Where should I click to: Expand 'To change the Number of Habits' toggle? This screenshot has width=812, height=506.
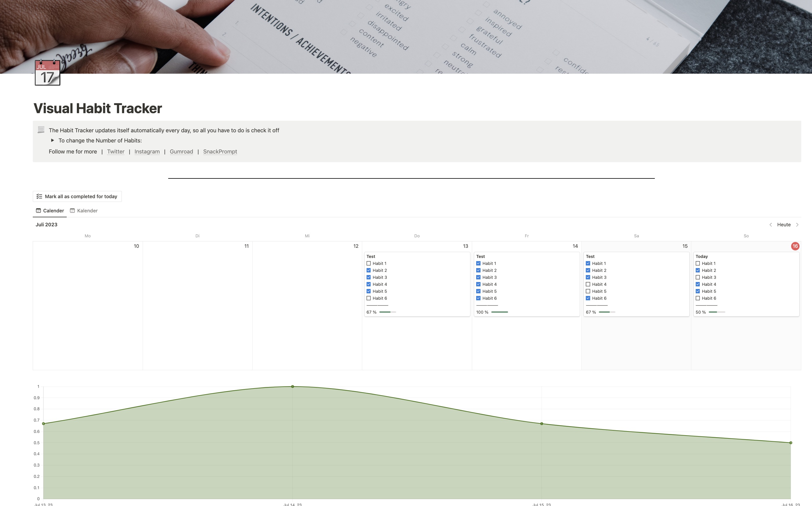52,140
